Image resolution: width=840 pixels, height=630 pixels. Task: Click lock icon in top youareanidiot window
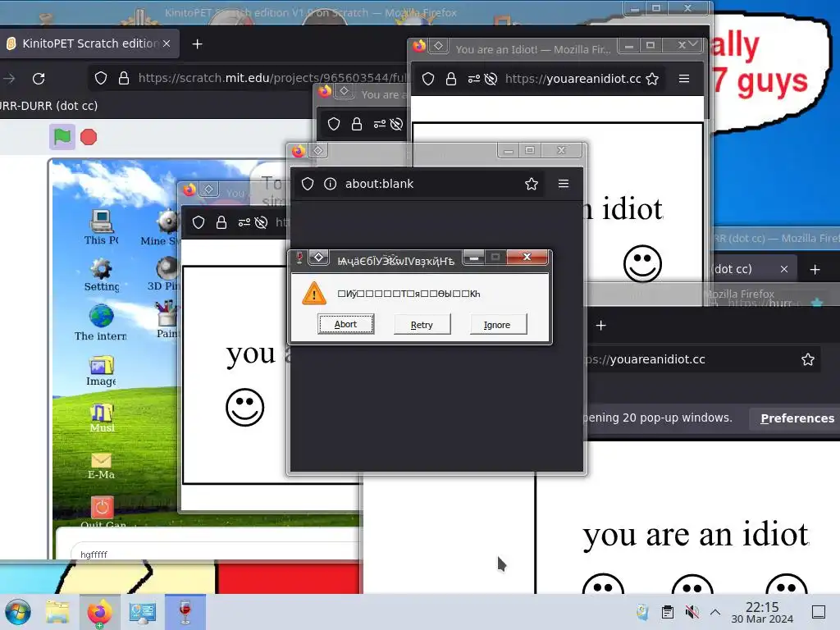(451, 79)
